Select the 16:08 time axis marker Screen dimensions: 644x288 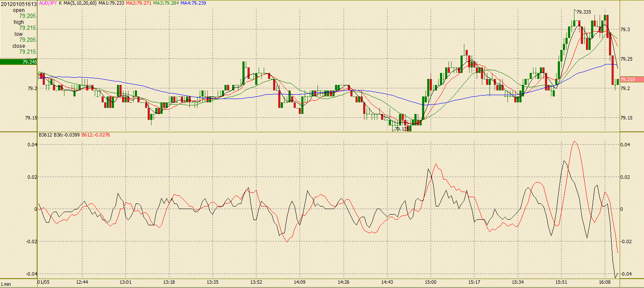(604, 282)
